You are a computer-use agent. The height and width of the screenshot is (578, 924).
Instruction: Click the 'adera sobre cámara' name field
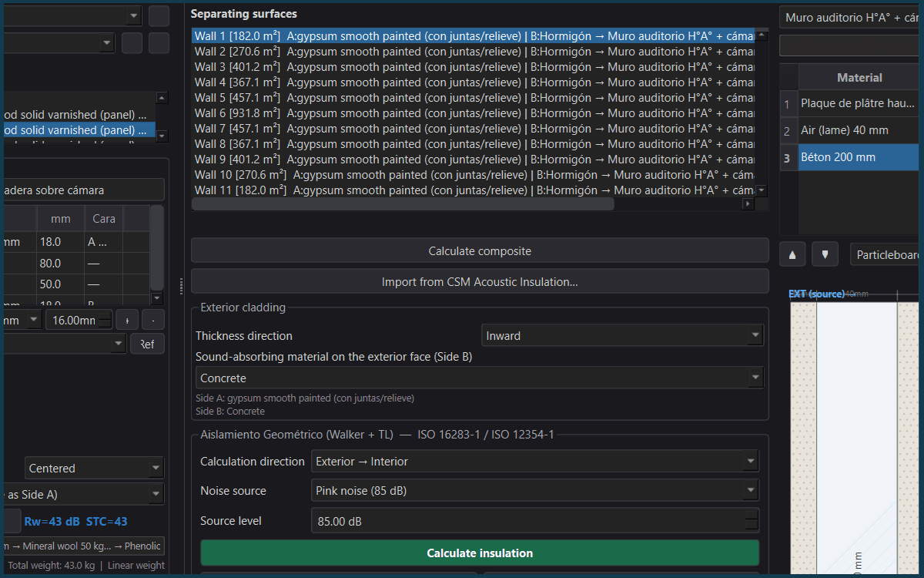[x=82, y=190]
